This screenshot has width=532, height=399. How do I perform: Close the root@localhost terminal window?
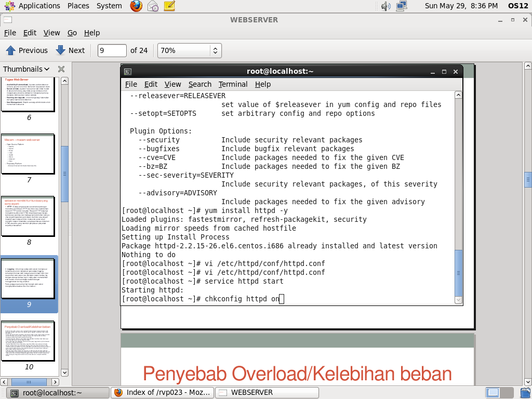point(456,72)
